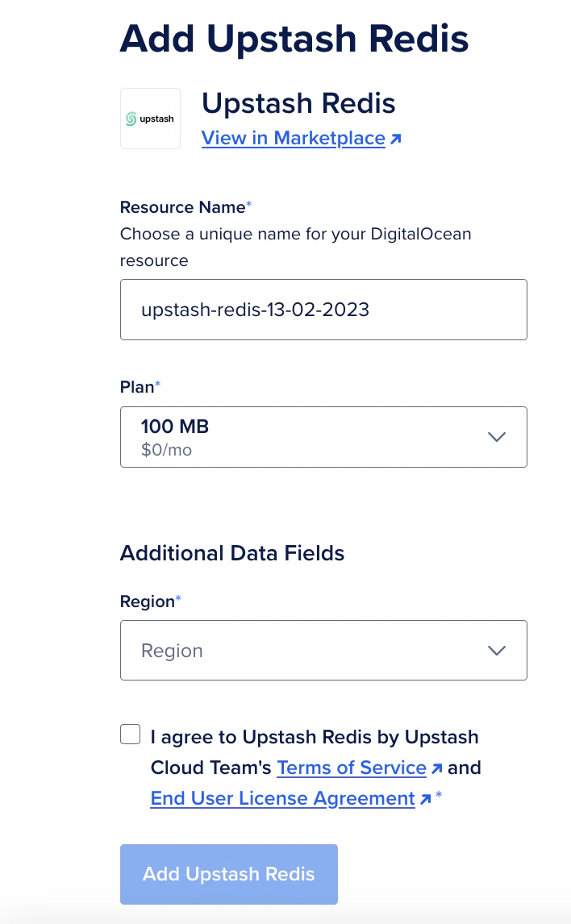Image resolution: width=571 pixels, height=924 pixels.
Task: Click the chevron arrow in the Plan selector
Action: (497, 437)
